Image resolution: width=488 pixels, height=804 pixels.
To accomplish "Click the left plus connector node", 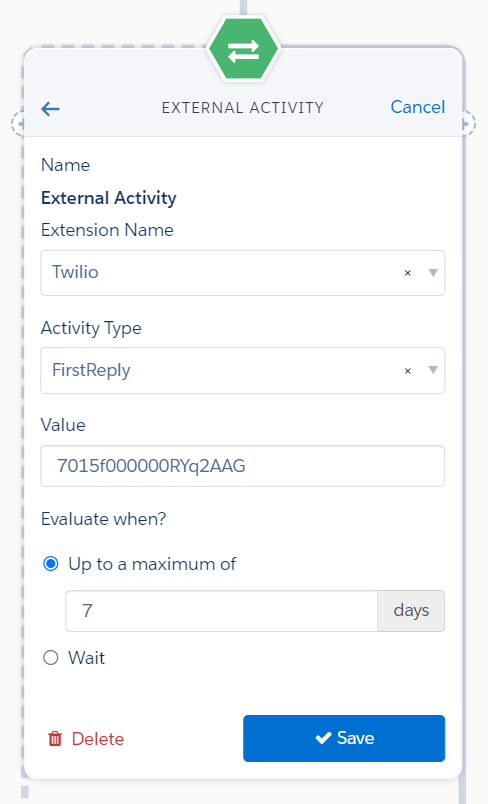I will 18,124.
